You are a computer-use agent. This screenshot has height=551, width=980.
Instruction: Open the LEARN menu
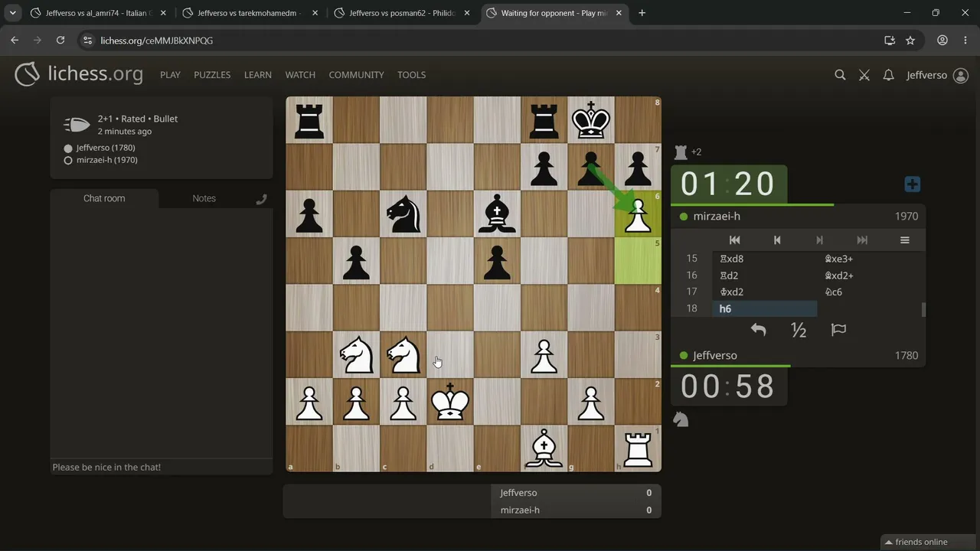tap(258, 75)
